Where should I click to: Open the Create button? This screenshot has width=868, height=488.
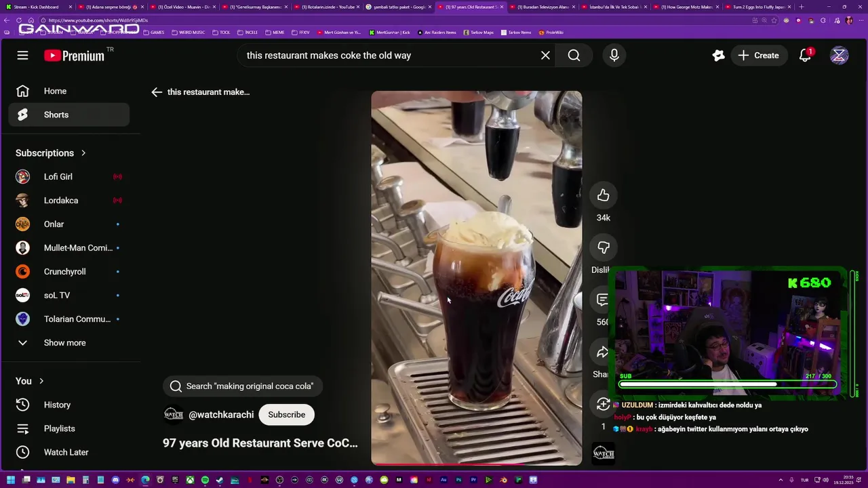759,56
